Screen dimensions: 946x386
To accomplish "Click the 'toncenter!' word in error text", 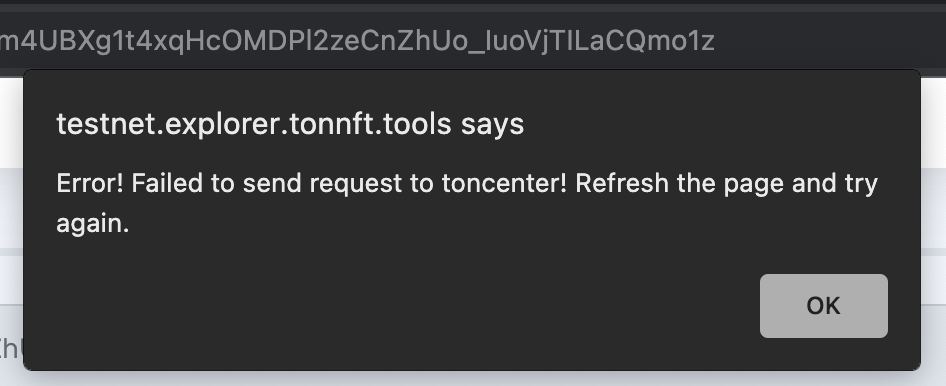I will [504, 183].
